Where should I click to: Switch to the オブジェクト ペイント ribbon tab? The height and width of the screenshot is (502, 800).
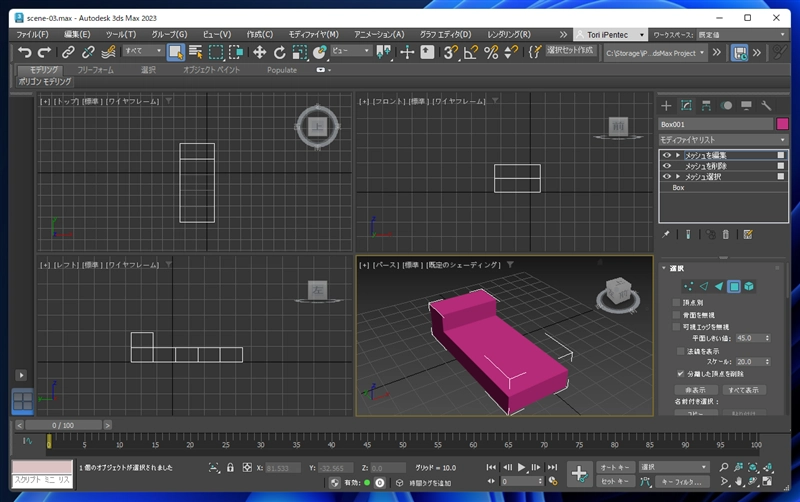tap(211, 70)
